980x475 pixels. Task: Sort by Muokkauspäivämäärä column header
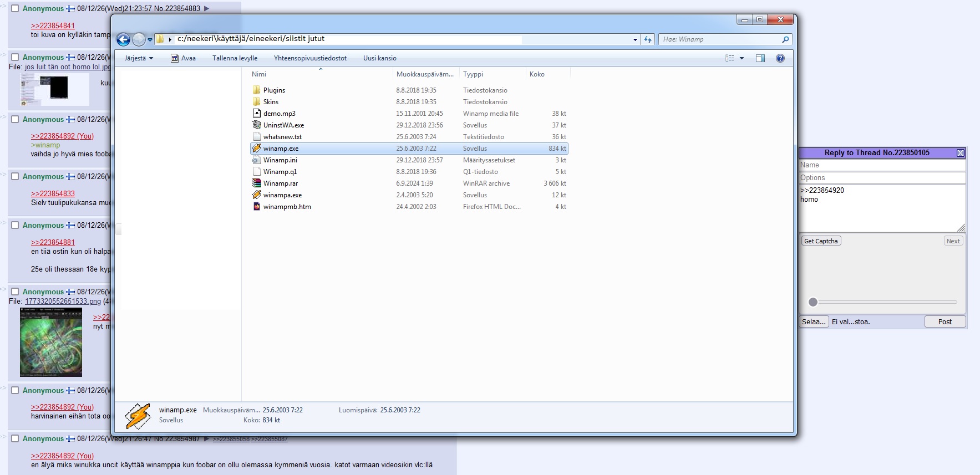click(x=426, y=74)
